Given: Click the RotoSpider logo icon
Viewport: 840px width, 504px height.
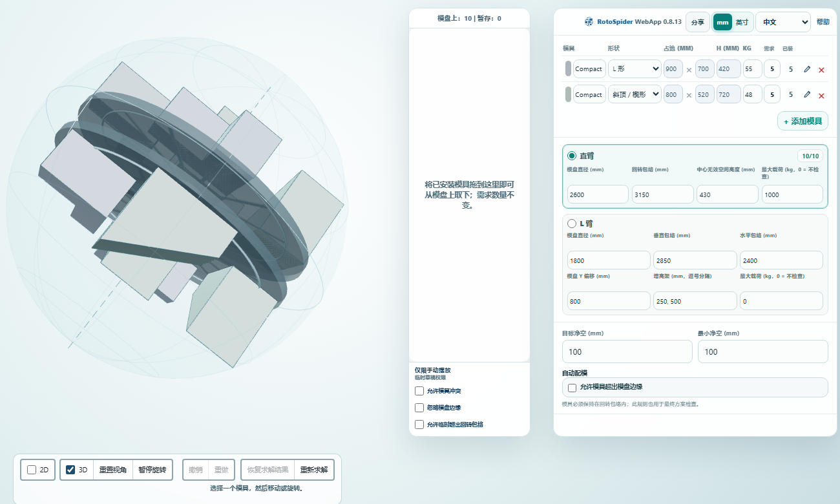Looking at the screenshot, I should click(x=589, y=22).
